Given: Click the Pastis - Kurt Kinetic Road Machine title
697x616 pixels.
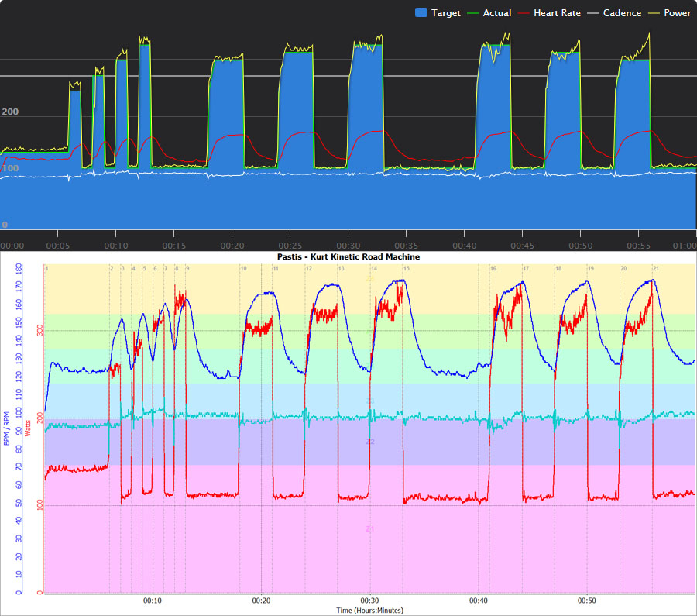Looking at the screenshot, I should click(348, 256).
